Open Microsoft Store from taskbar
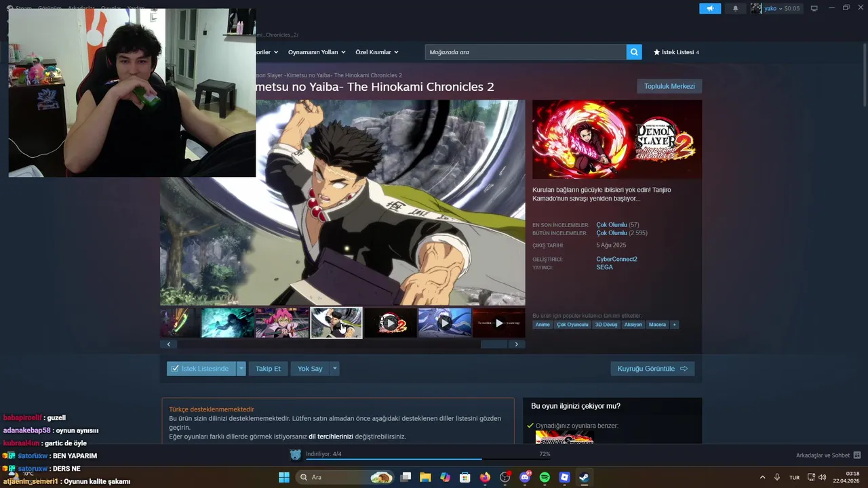868x488 pixels. pos(465,477)
